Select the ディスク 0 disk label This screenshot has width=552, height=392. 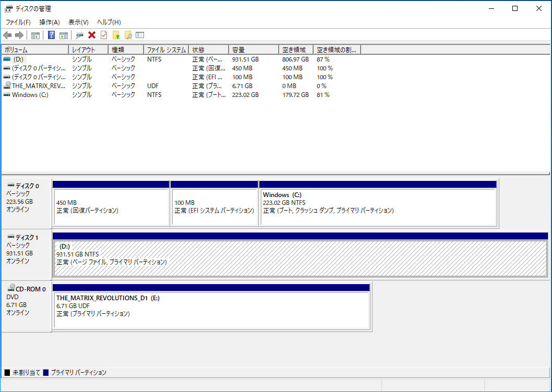point(27,186)
